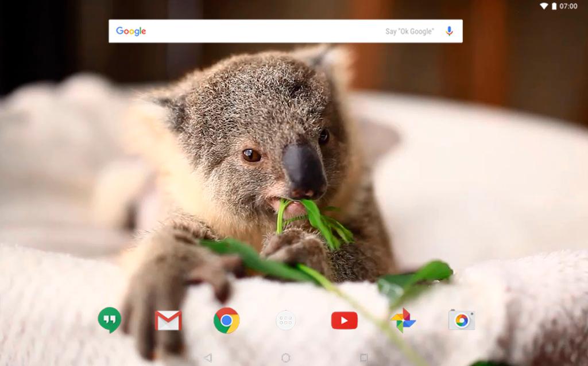
Task: Tap the Home navigation button
Action: (x=286, y=358)
